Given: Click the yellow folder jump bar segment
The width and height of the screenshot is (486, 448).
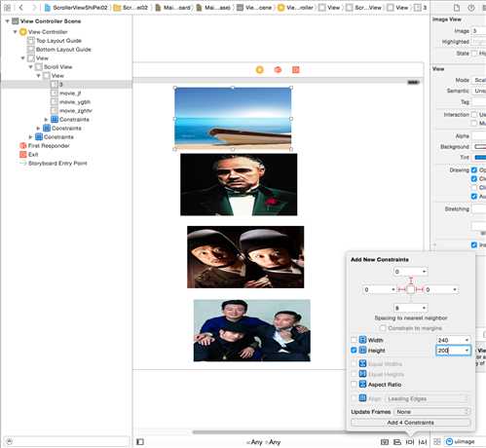Looking at the screenshot, I should tap(131, 7).
